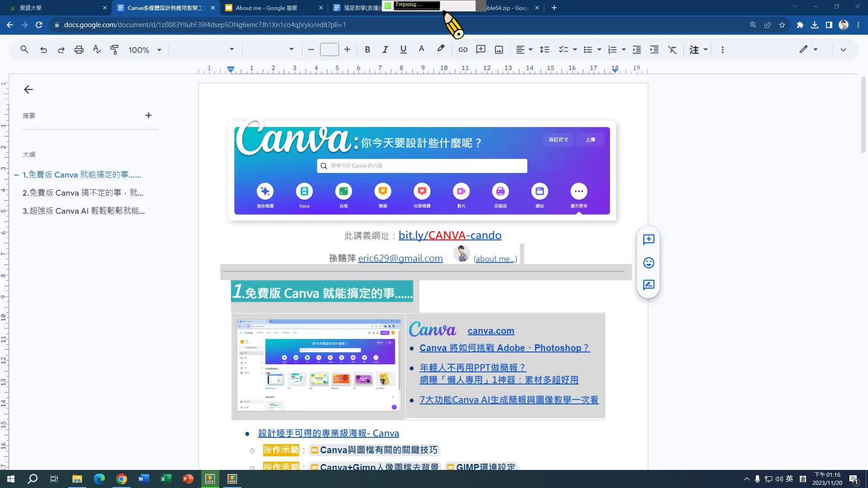The image size is (868, 488).
Task: Print the document with printer icon
Action: coord(79,50)
